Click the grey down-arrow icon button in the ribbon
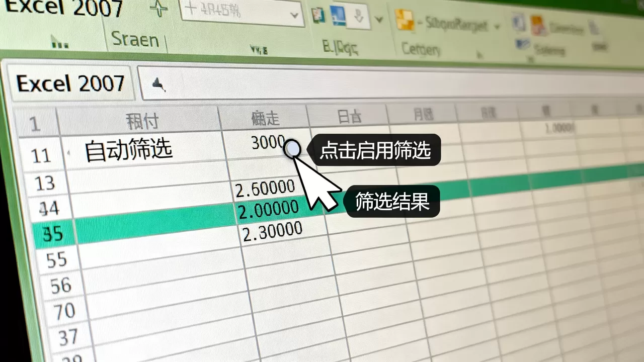 click(x=359, y=18)
